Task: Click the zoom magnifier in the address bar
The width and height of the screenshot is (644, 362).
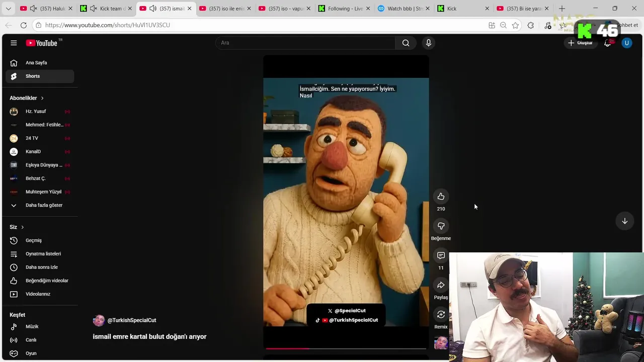Action: (503, 25)
